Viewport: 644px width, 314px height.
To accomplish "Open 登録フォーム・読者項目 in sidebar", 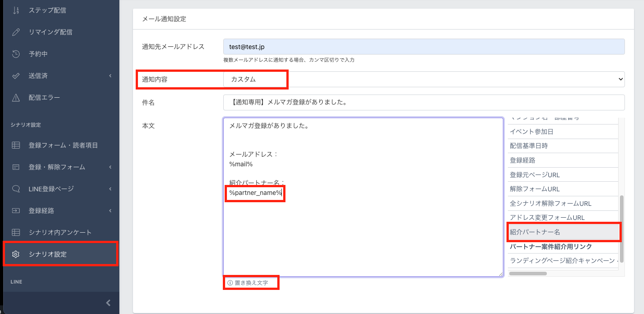I will click(x=63, y=145).
